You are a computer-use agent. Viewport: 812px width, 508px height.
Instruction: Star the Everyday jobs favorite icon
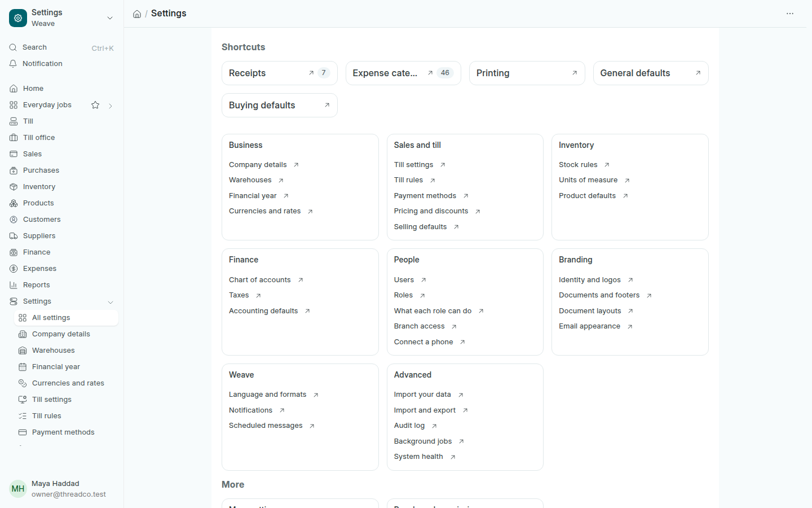click(95, 105)
